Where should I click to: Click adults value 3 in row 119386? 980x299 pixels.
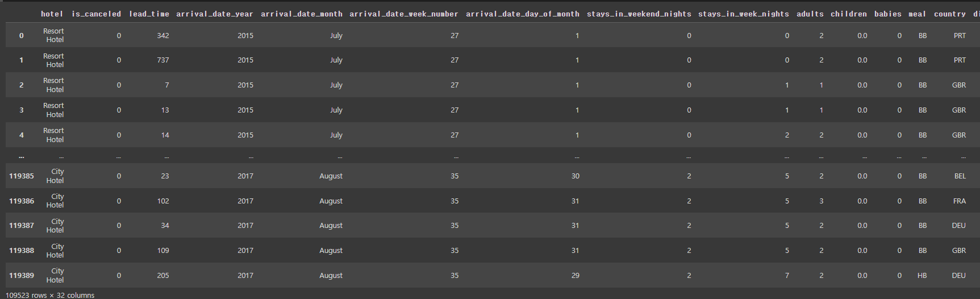(x=821, y=201)
